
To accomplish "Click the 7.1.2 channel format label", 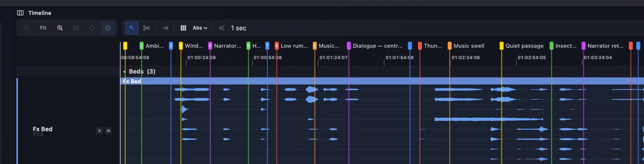I will [38, 135].
